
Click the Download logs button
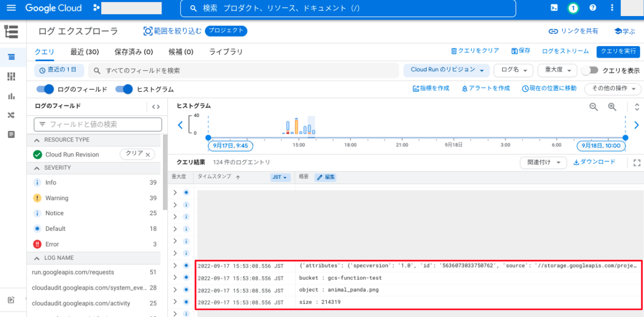(594, 162)
